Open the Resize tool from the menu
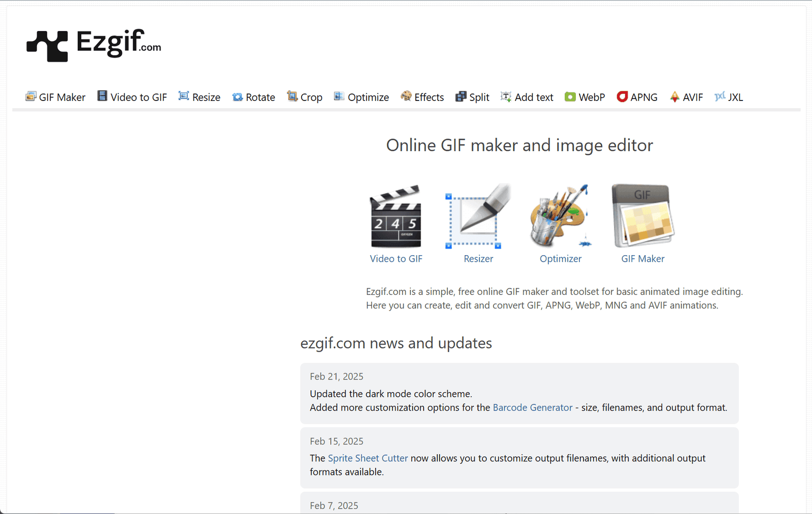The height and width of the screenshot is (514, 812). (200, 97)
